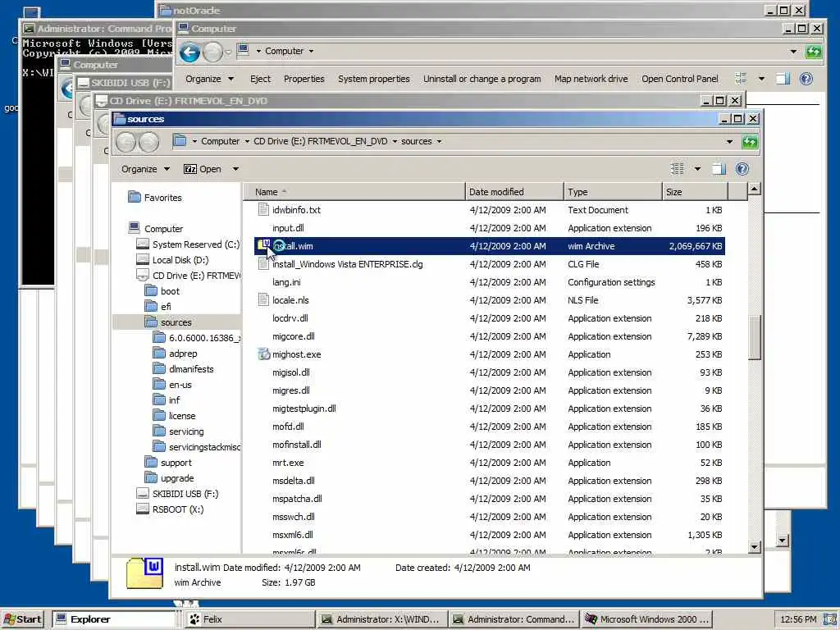Sort by the Date modified column header
This screenshot has height=630, width=840.
click(514, 192)
